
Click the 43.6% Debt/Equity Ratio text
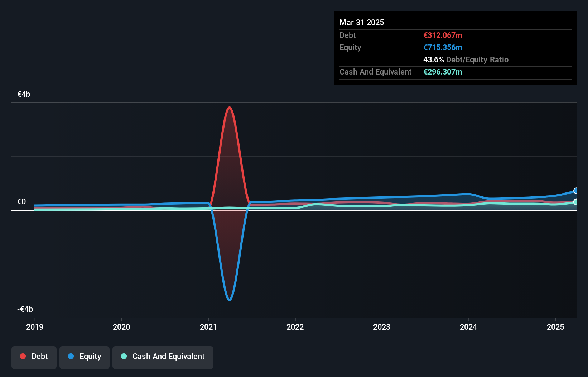point(466,59)
